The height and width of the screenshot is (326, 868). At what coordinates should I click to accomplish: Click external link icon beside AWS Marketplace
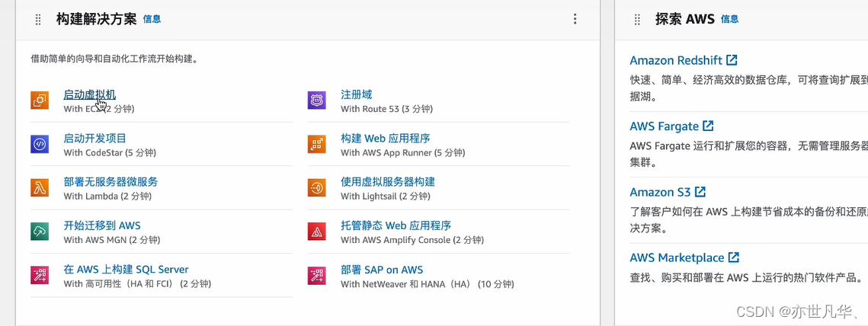[733, 257]
